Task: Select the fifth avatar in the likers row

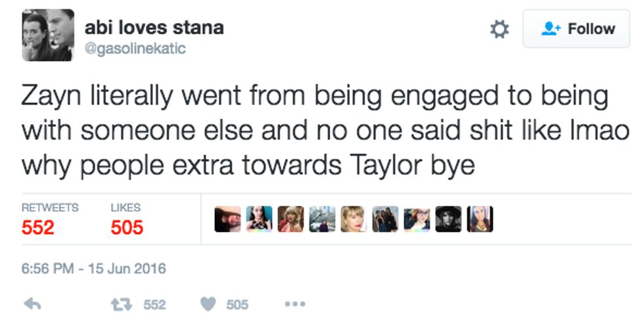Action: pyautogui.click(x=354, y=219)
